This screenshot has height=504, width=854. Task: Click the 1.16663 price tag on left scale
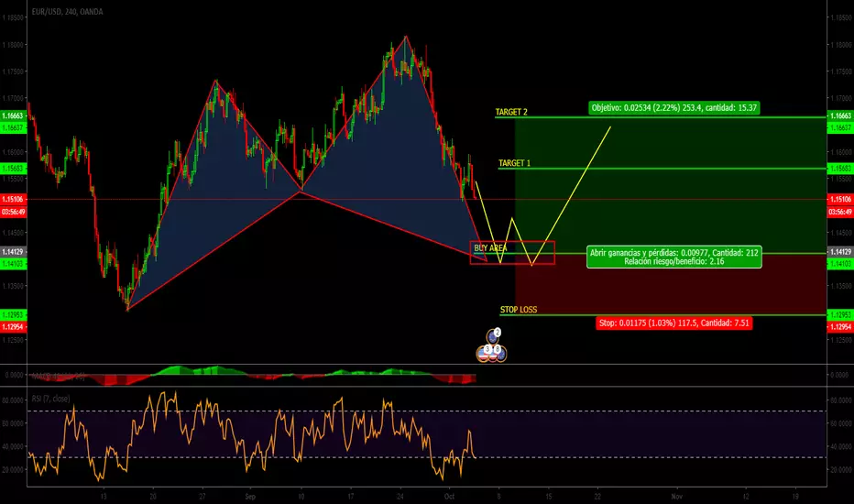[x=13, y=115]
